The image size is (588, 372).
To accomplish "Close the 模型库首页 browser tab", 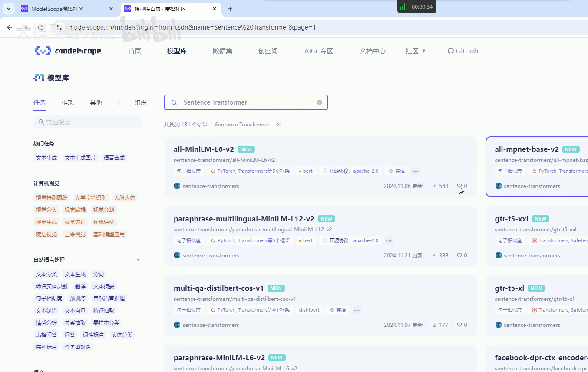I will coord(215,9).
